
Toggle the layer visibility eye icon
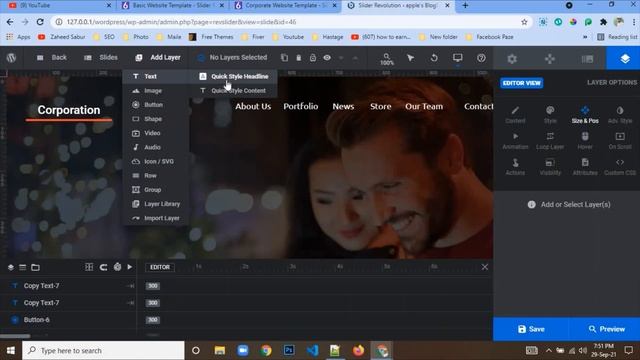click(x=327, y=58)
